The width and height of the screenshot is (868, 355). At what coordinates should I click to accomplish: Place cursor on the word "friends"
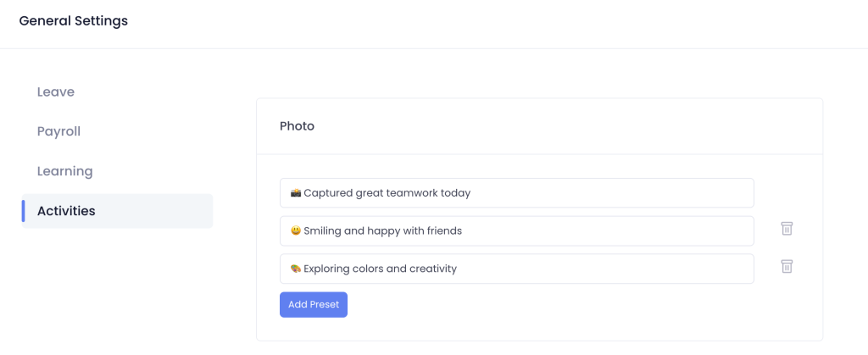click(x=443, y=230)
